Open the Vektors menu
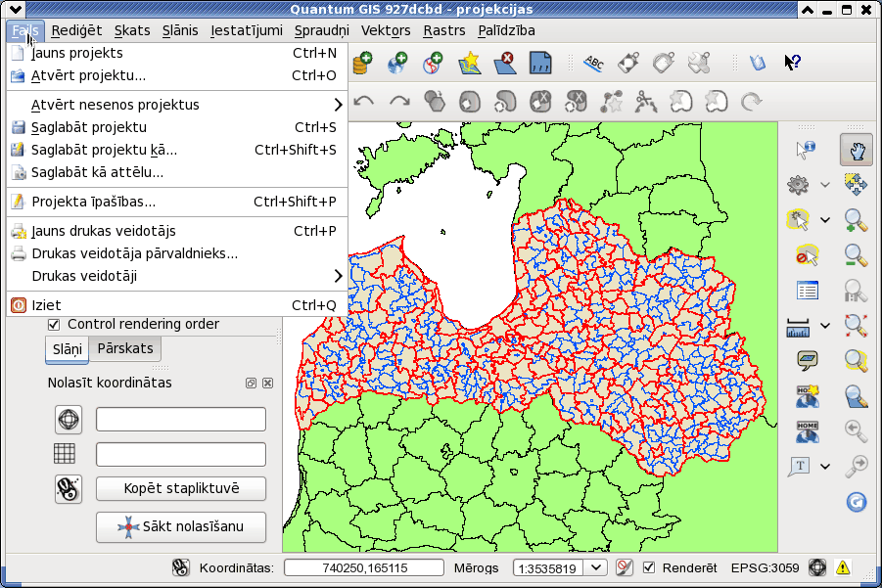This screenshot has width=882, height=588. tap(386, 30)
